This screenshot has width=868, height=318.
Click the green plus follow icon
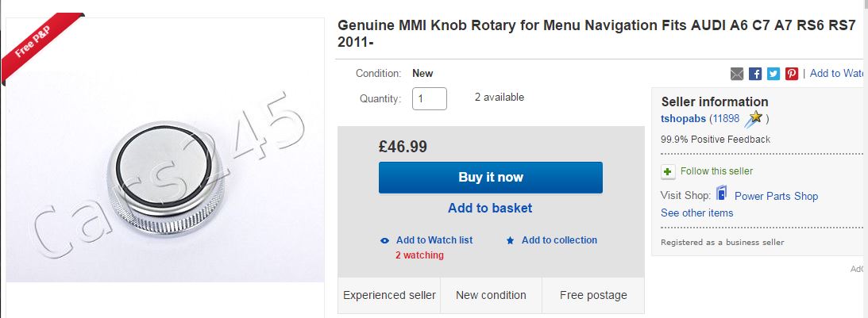coord(668,171)
